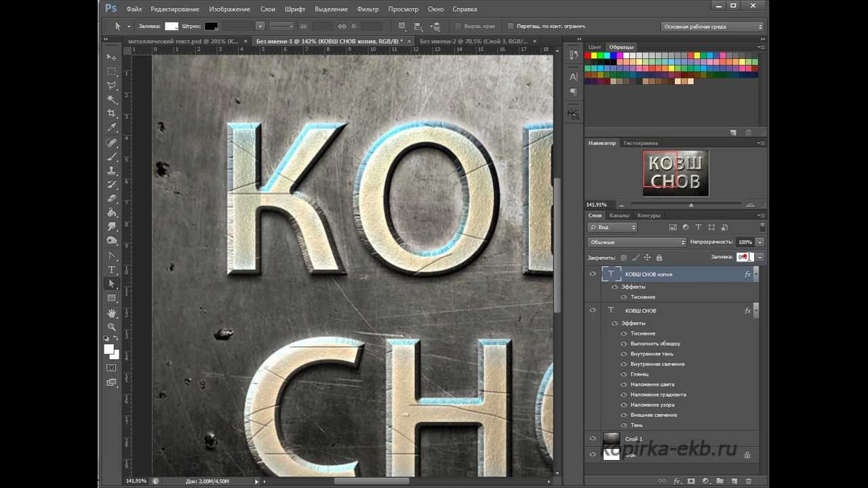Create new layer group folder icon
The width and height of the screenshot is (868, 488).
point(719,481)
